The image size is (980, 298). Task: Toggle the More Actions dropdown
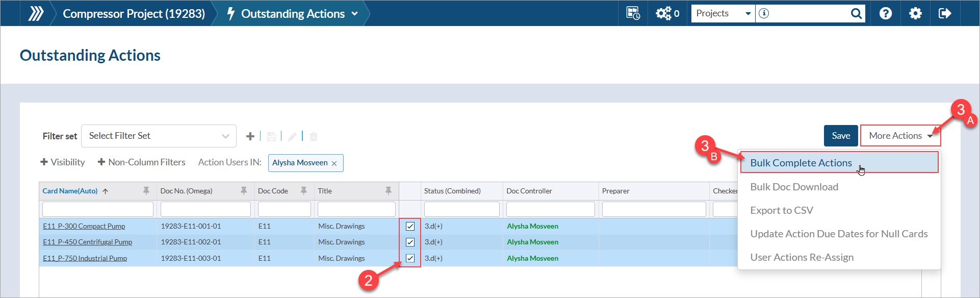pyautogui.click(x=900, y=136)
